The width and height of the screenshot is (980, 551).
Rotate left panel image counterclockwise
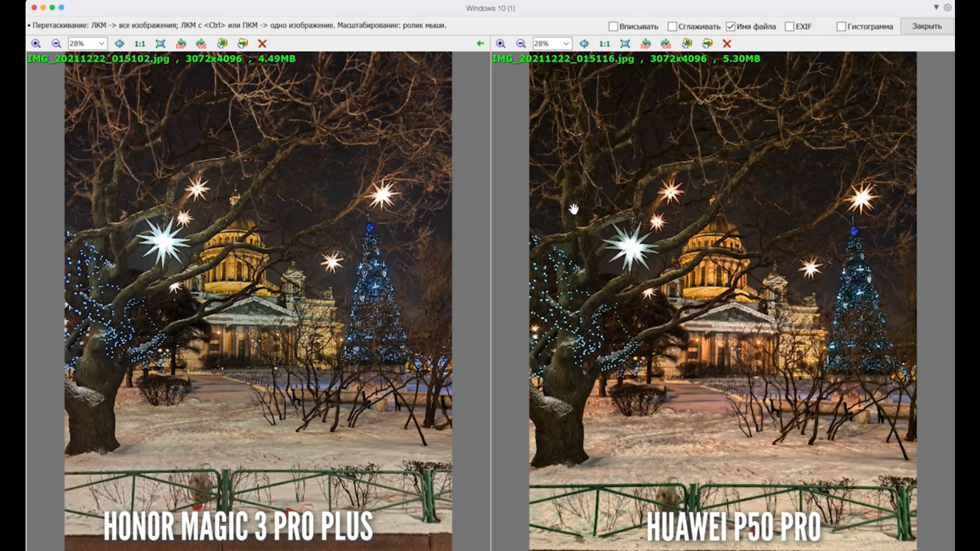[181, 44]
